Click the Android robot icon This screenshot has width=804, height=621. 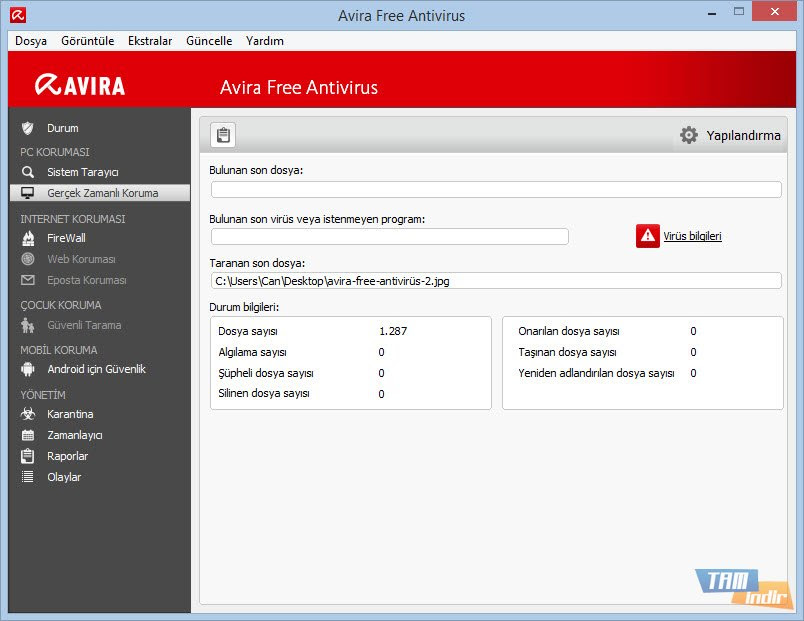pos(28,369)
